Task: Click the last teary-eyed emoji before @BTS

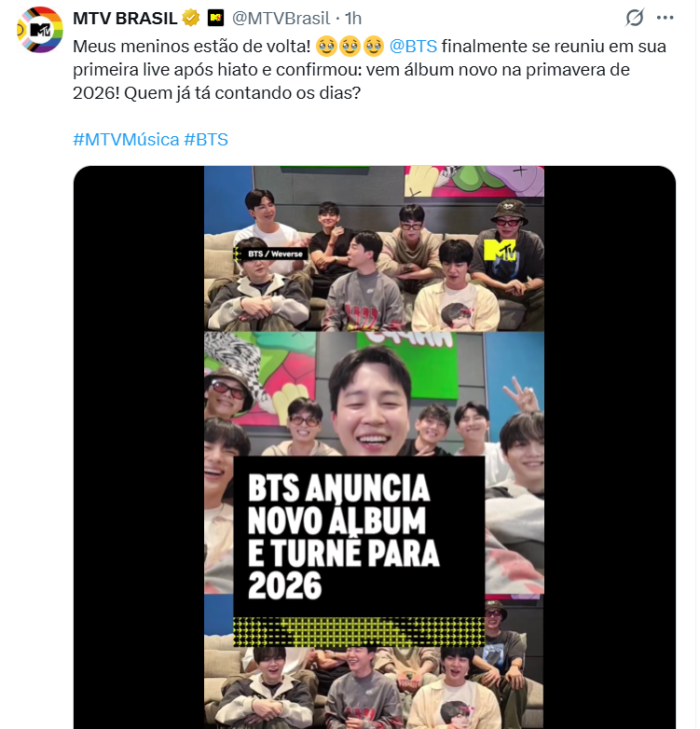Action: 373,47
